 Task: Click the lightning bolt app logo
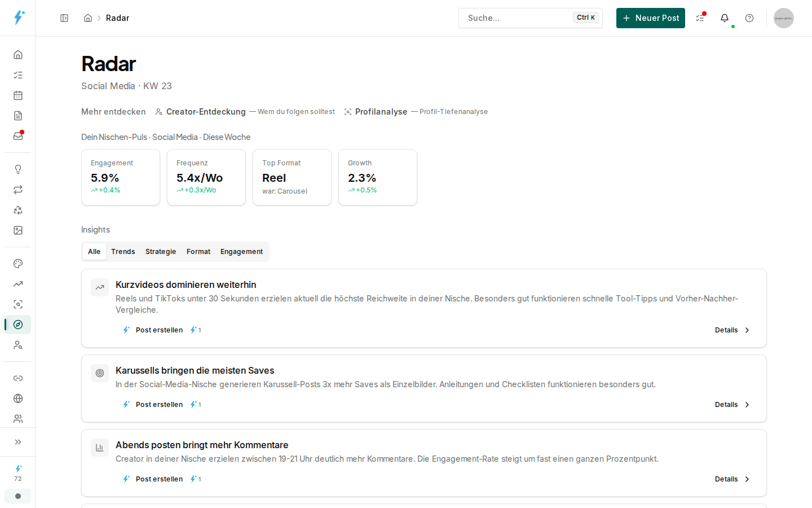19,17
